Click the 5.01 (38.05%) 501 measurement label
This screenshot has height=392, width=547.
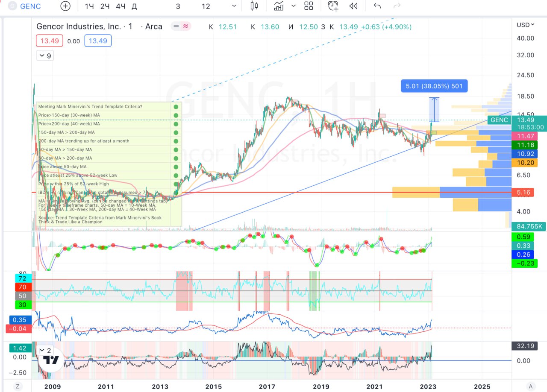coord(434,86)
